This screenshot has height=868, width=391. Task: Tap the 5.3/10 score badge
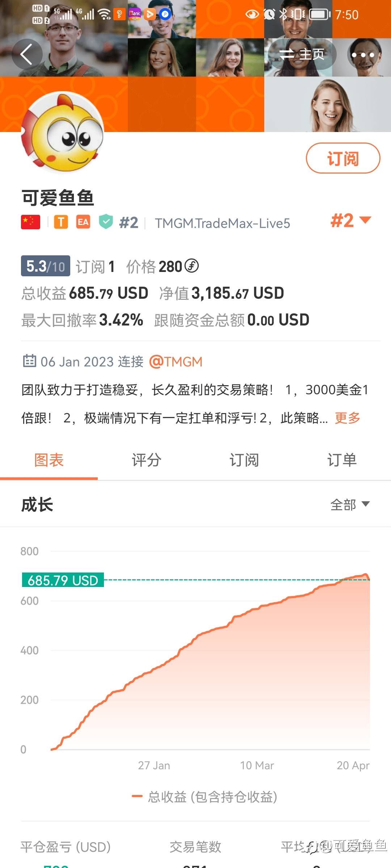[x=46, y=266]
